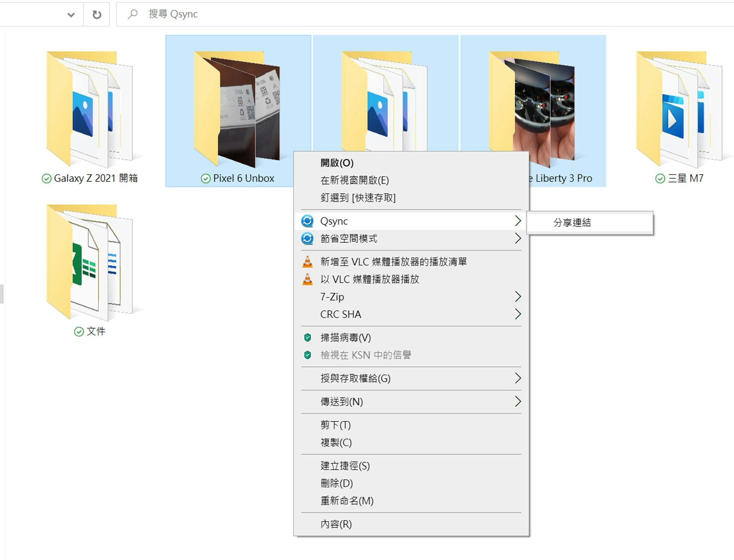Image resolution: width=734 pixels, height=560 pixels.
Task: Choose 建立捷徑(S)
Action: point(411,466)
